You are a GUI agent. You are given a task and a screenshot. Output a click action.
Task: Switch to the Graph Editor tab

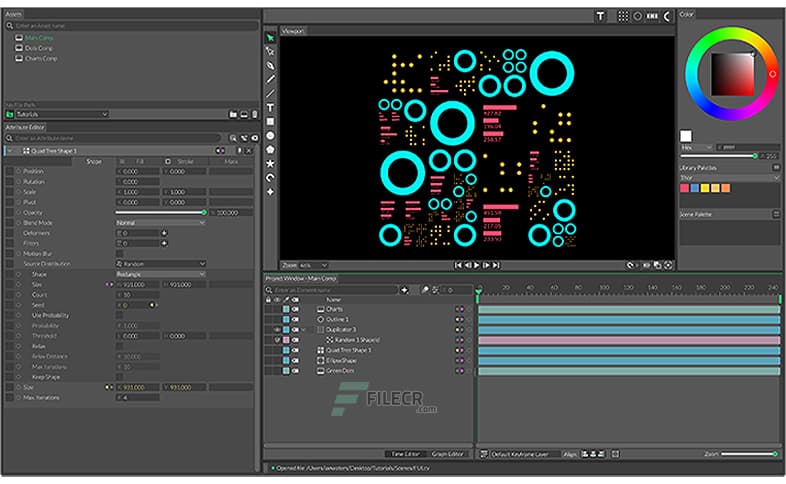tap(447, 453)
